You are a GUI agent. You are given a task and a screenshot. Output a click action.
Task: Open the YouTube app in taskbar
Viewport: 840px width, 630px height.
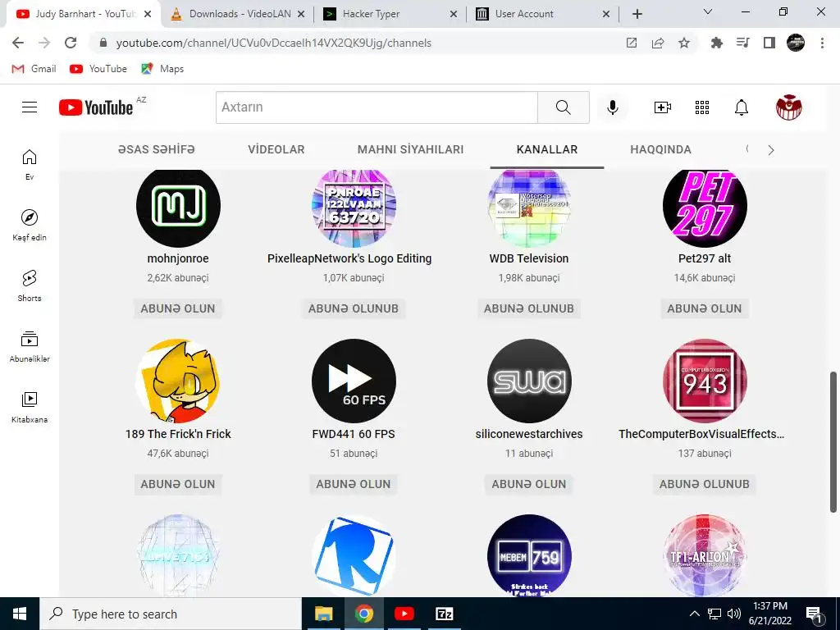coord(404,614)
